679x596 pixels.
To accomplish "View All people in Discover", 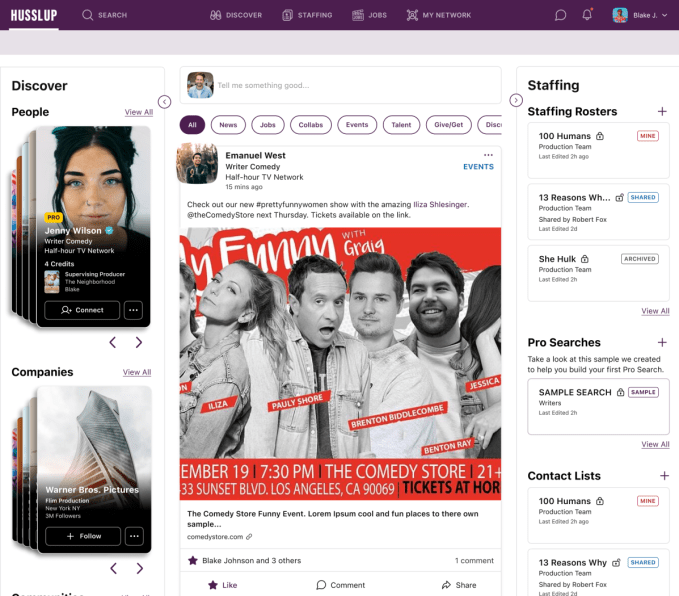I will (139, 112).
